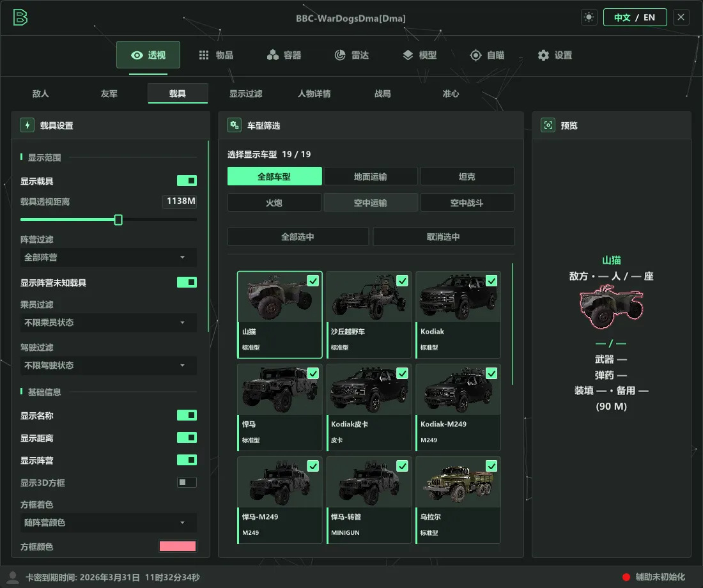This screenshot has height=588, width=703.
Task: Filter by 空中战斗 vehicles
Action: coord(467,203)
